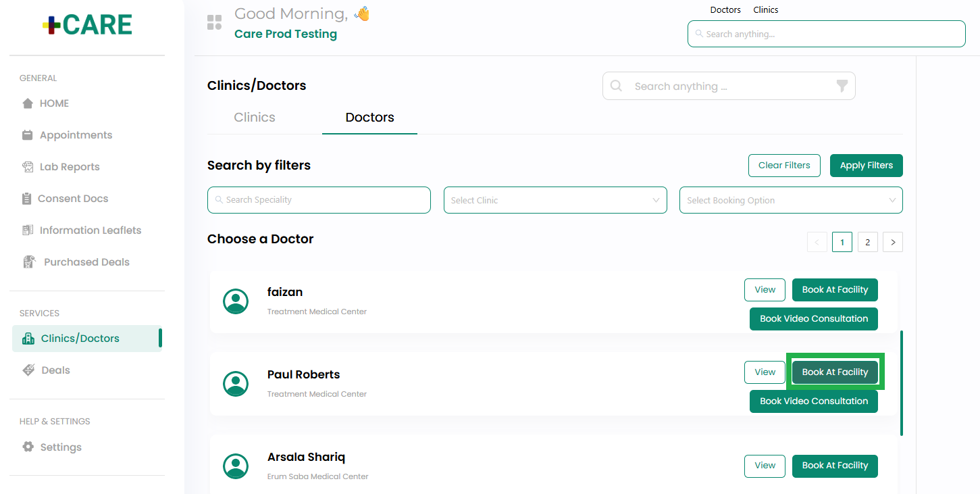Click the Doctors link above top search

click(725, 10)
